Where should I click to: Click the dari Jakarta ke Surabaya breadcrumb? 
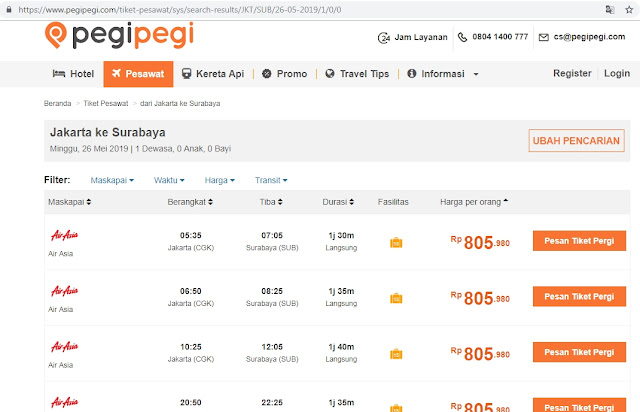coord(180,103)
